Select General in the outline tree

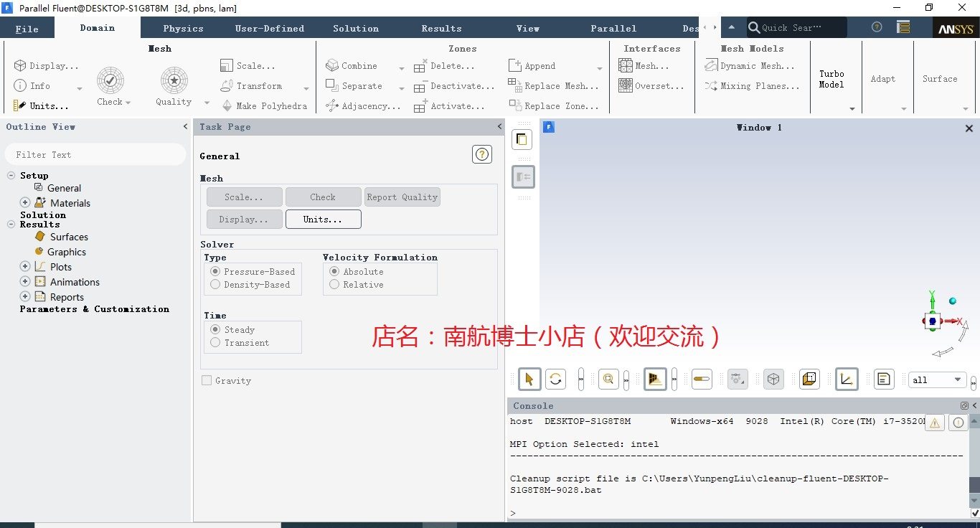click(64, 188)
